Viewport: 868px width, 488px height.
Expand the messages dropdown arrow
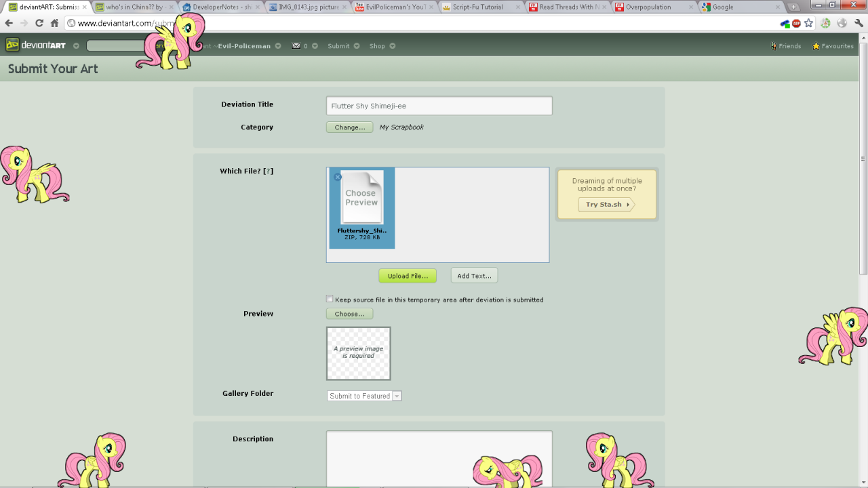tap(315, 46)
